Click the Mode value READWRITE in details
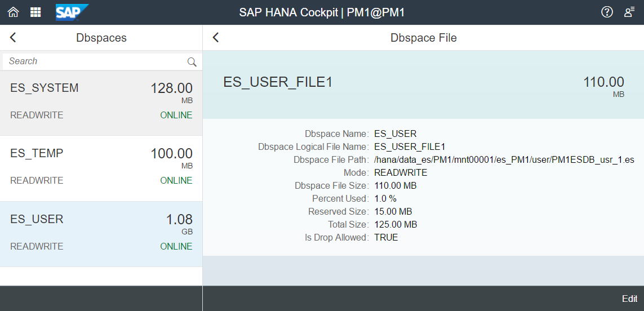The height and width of the screenshot is (311, 644). click(401, 172)
